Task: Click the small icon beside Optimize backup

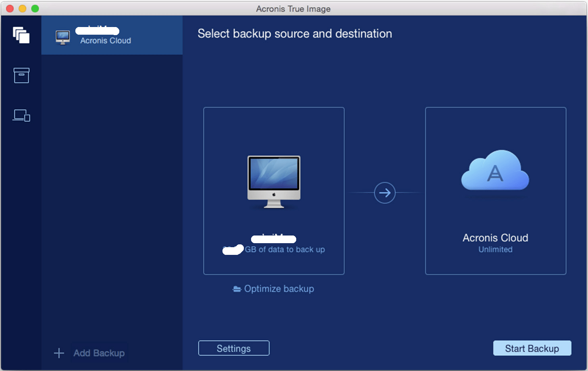Action: (x=237, y=289)
